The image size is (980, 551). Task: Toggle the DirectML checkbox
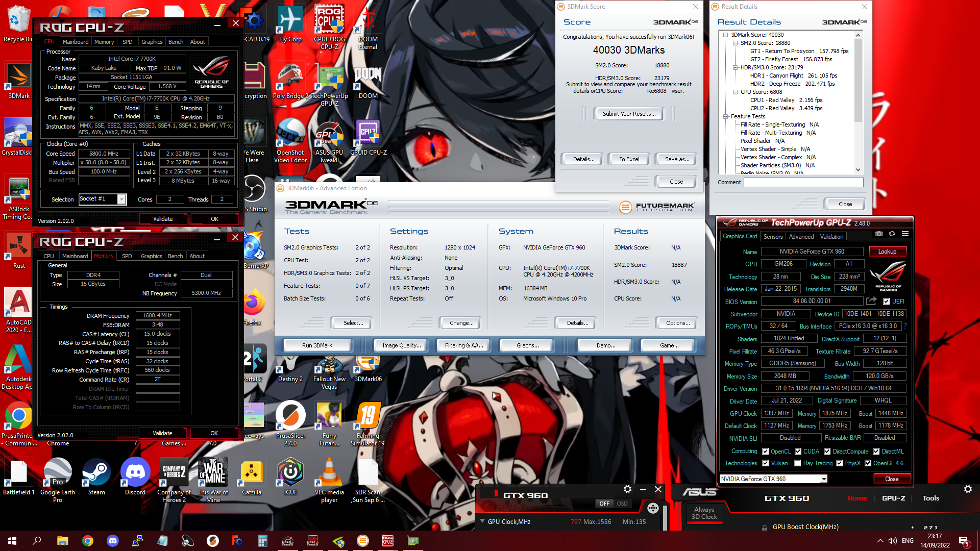coord(876,452)
